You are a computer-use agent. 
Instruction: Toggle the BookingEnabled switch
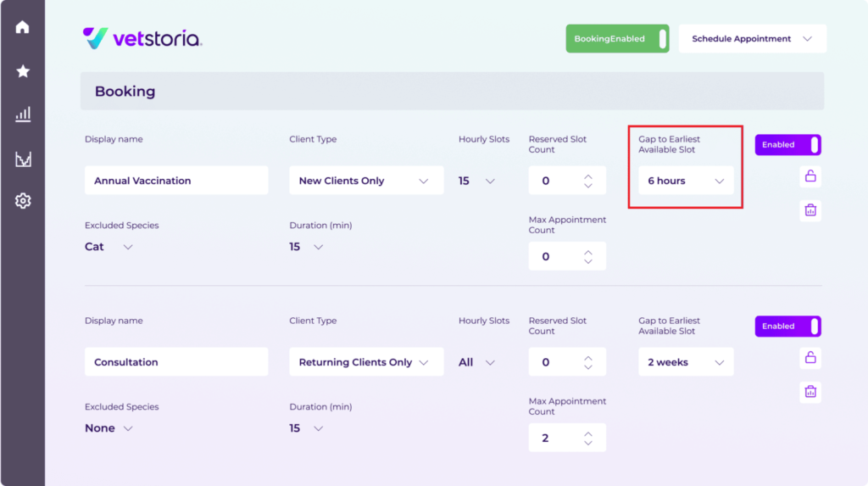tap(617, 39)
